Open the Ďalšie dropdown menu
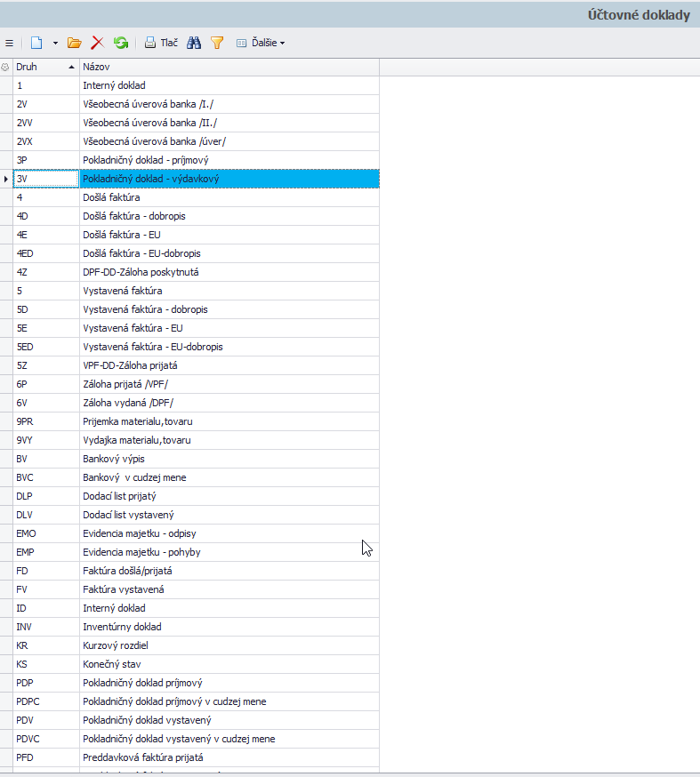The width and height of the screenshot is (700, 777). [261, 43]
